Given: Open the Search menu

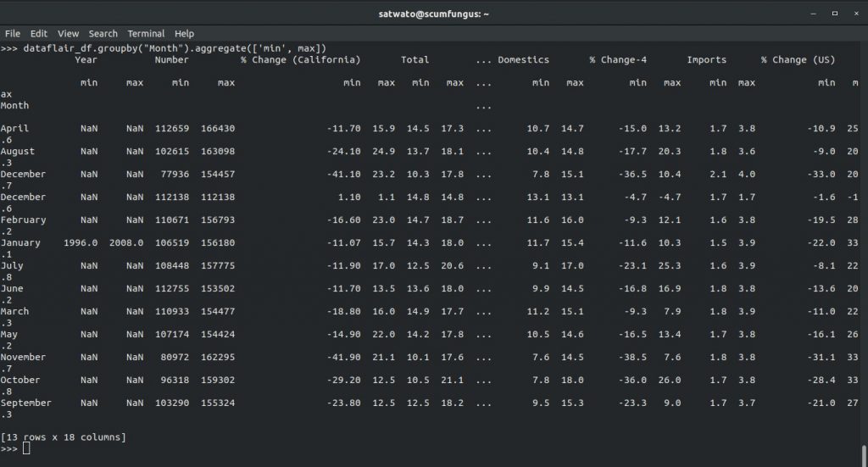Looking at the screenshot, I should 103,34.
